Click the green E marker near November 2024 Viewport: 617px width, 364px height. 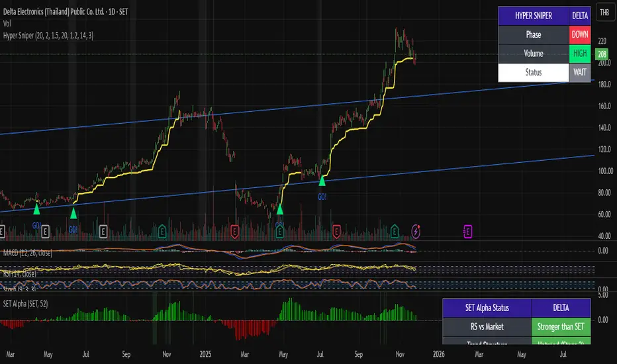[162, 231]
